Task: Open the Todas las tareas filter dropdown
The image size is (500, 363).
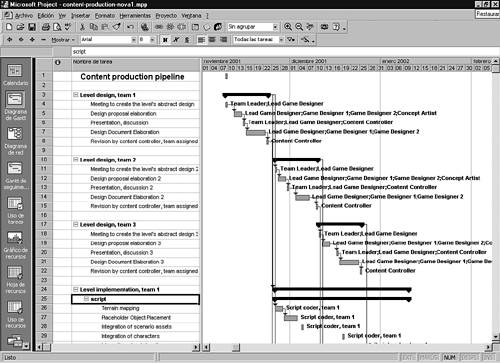Action: click(x=281, y=40)
